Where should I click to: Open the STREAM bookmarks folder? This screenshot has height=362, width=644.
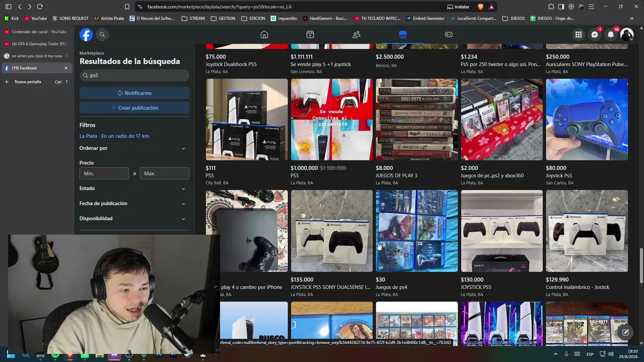click(193, 19)
